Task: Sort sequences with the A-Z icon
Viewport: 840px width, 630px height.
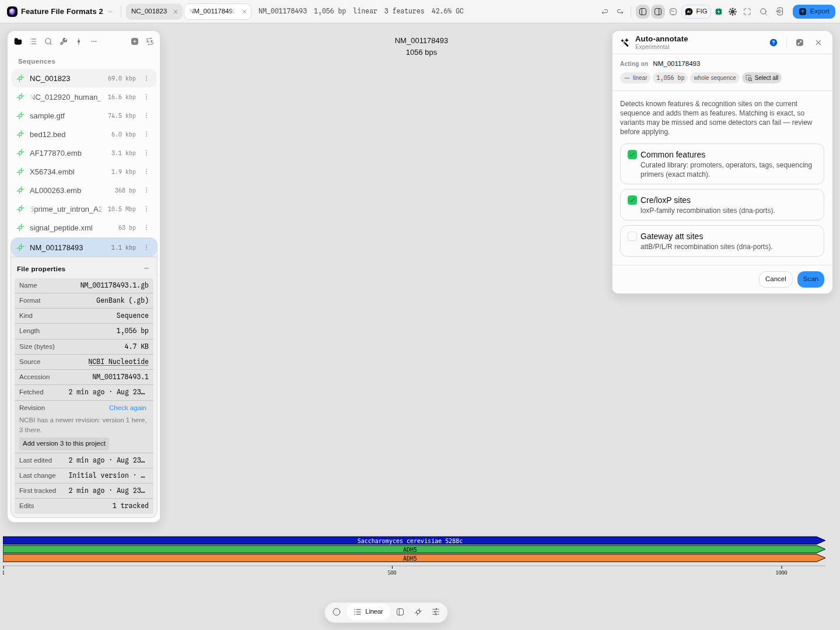Action: [150, 41]
